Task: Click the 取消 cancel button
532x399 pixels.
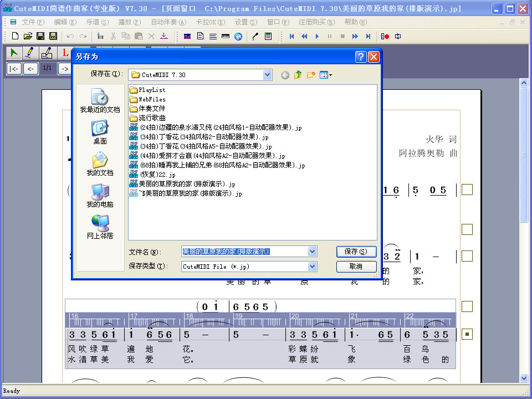Action: pos(356,267)
